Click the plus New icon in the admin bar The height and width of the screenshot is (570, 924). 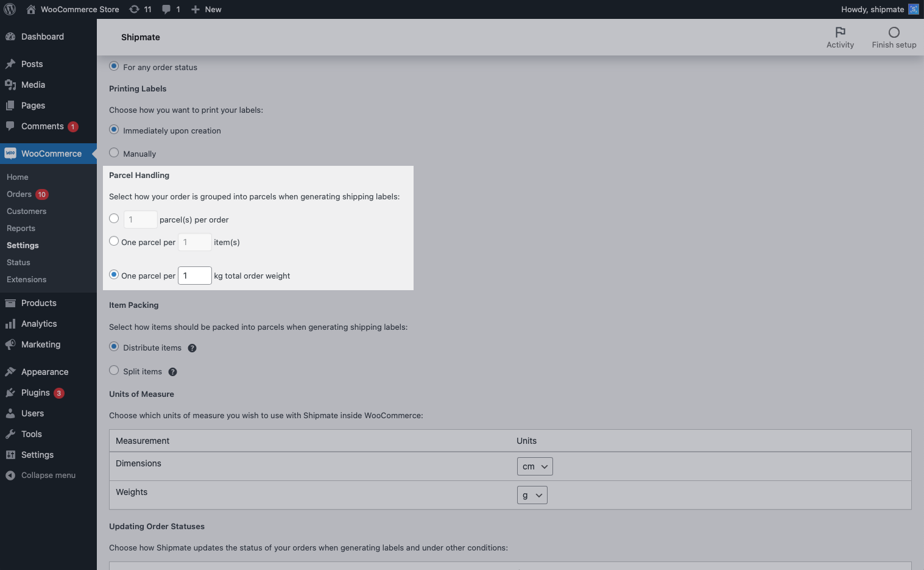pyautogui.click(x=196, y=9)
